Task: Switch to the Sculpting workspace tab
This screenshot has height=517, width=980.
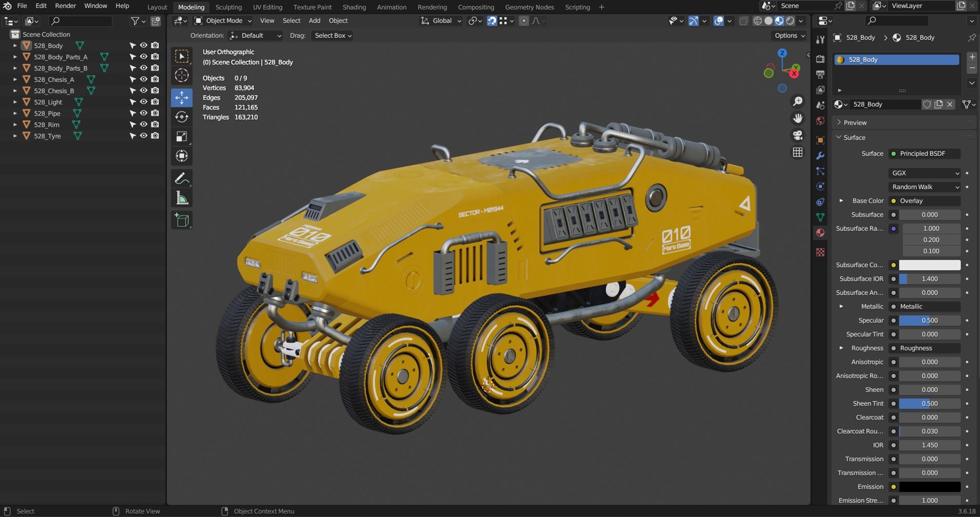Action: 228,7
